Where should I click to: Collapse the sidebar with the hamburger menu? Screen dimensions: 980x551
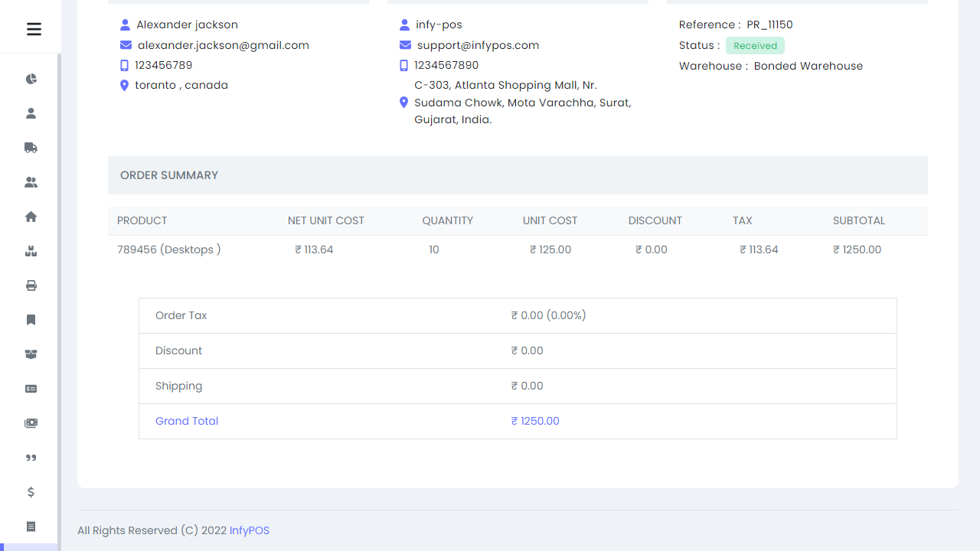(33, 29)
